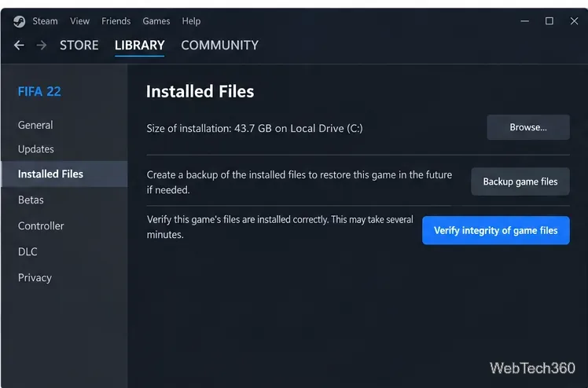Select the Betas section
588x388 pixels.
pos(31,199)
